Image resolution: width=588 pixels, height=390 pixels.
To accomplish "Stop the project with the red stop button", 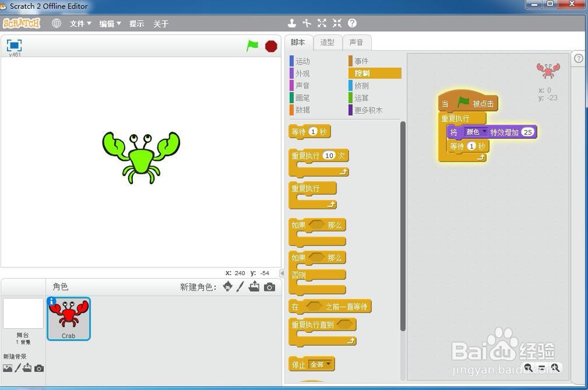I will tap(270, 46).
